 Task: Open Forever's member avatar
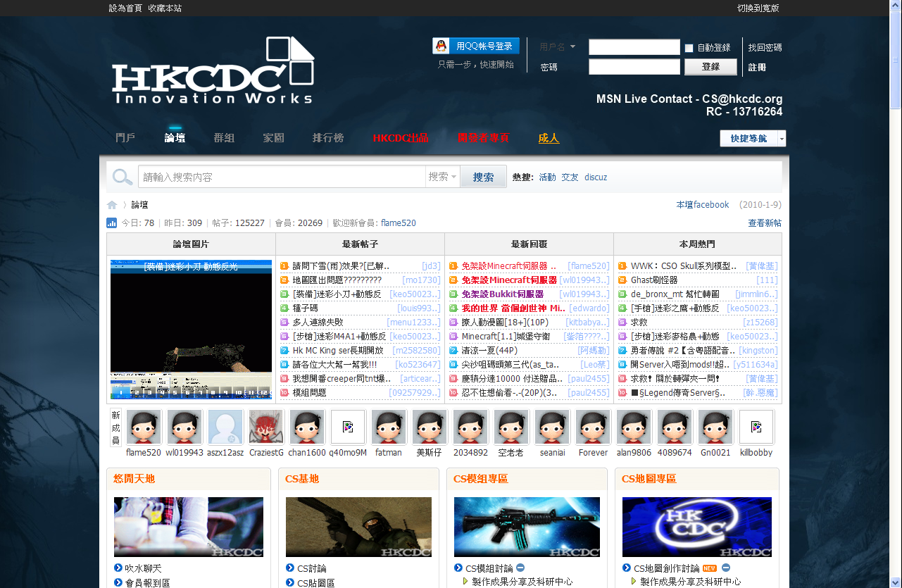point(593,427)
